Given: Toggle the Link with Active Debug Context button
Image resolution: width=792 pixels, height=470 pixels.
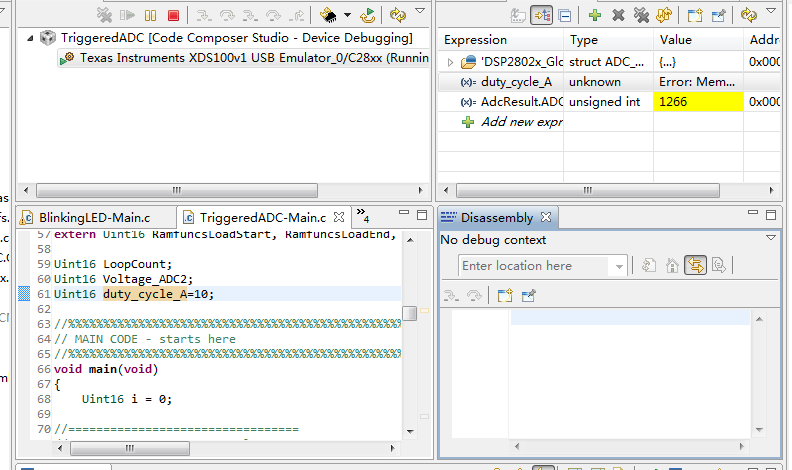Looking at the screenshot, I should (x=695, y=265).
